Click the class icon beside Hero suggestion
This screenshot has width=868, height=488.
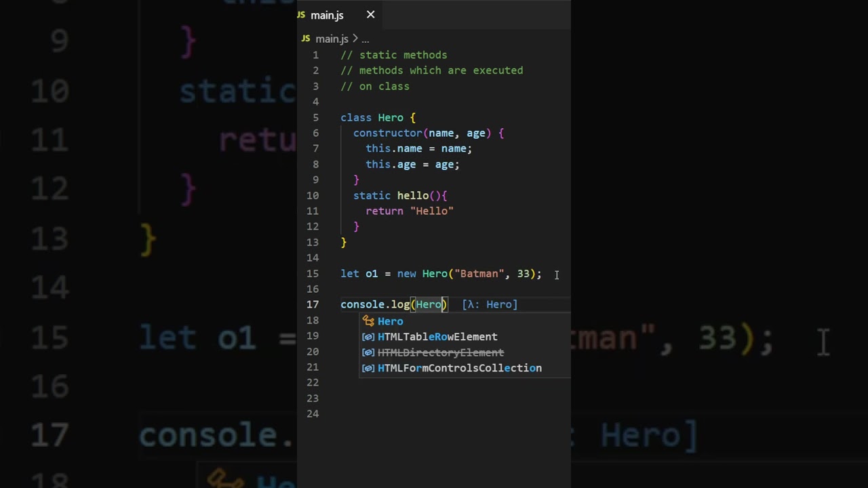coord(368,321)
